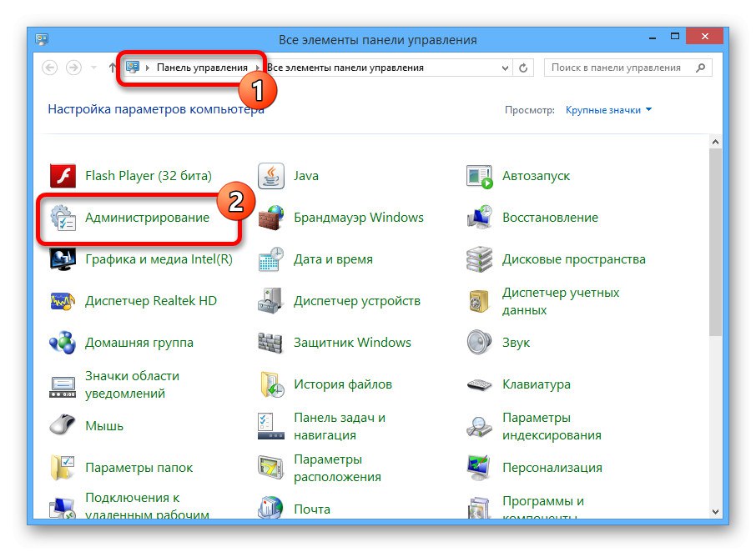Expand the root breadcrumb arrow after computer icon
756x552 pixels.
point(148,68)
